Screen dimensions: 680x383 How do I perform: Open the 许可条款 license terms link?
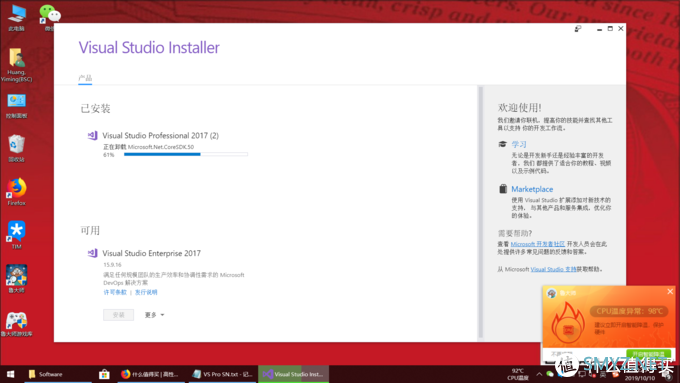tap(115, 292)
